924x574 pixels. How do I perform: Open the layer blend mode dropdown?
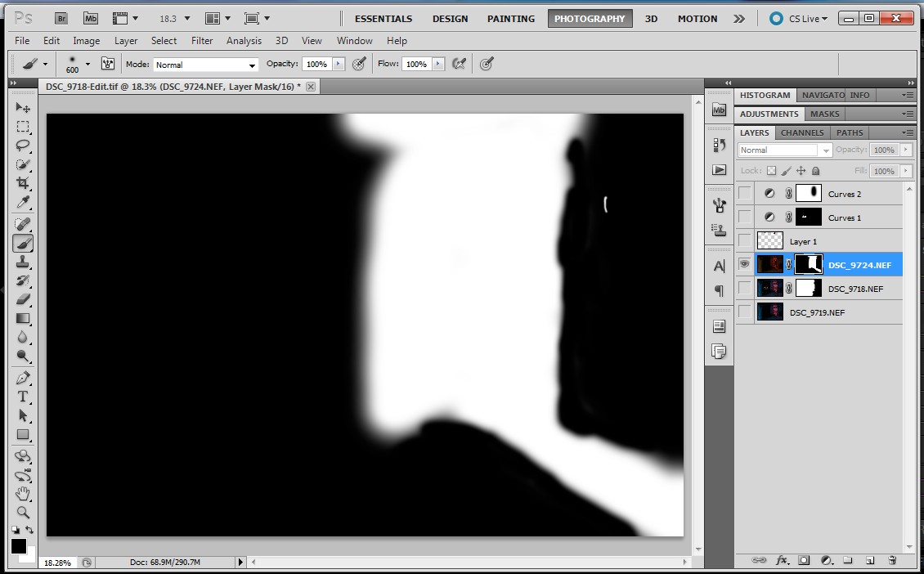(x=784, y=150)
